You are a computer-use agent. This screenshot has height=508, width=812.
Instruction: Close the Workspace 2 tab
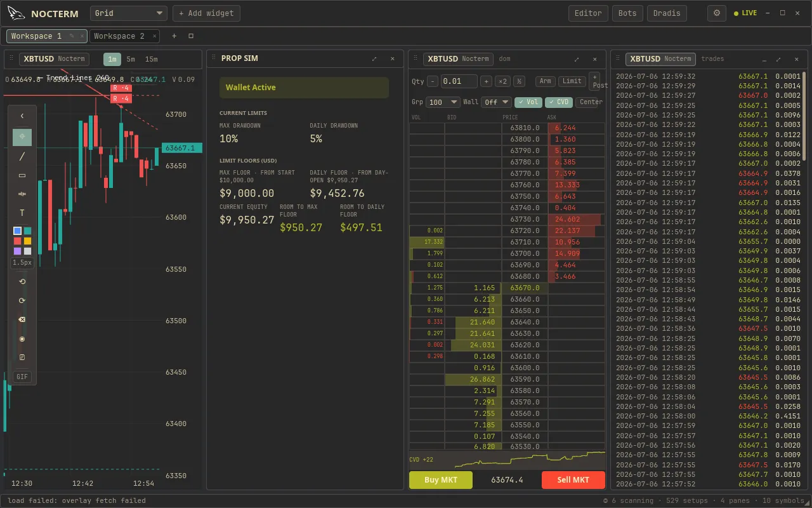(154, 36)
